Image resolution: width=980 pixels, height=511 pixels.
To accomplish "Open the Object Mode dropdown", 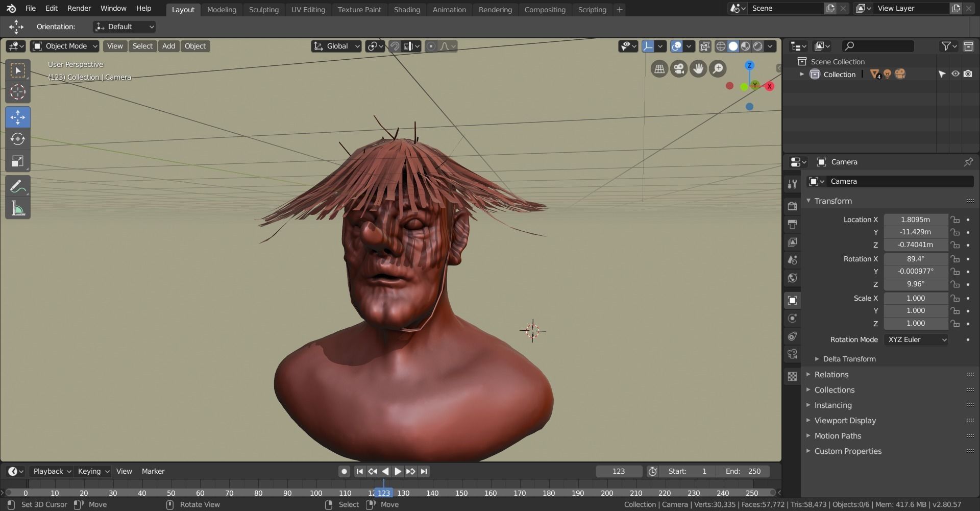I will click(x=65, y=46).
